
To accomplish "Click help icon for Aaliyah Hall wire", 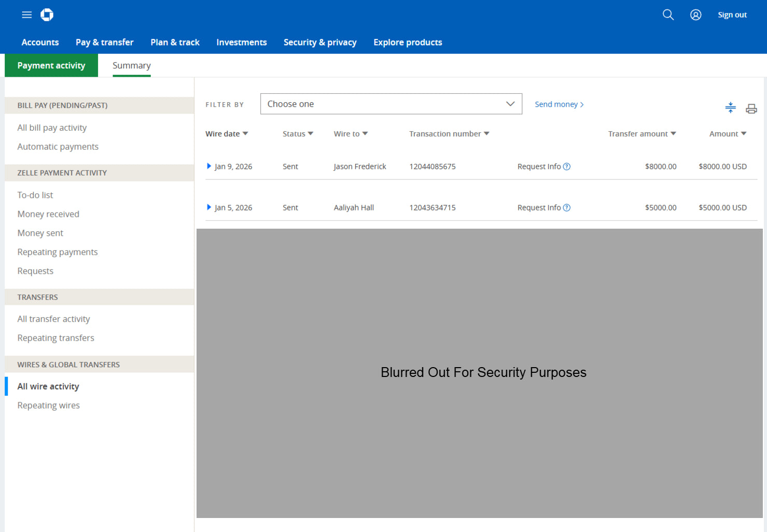I will click(567, 207).
